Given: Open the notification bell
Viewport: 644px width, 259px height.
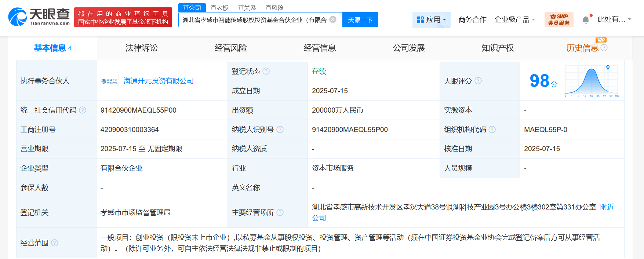Looking at the screenshot, I should [586, 20].
